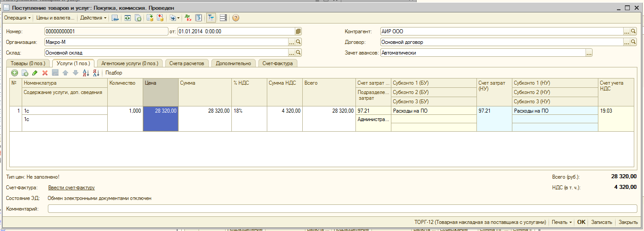644x231 pixels.
Task: Click ellipsis selector for Зачет авансов
Action: [x=589, y=53]
